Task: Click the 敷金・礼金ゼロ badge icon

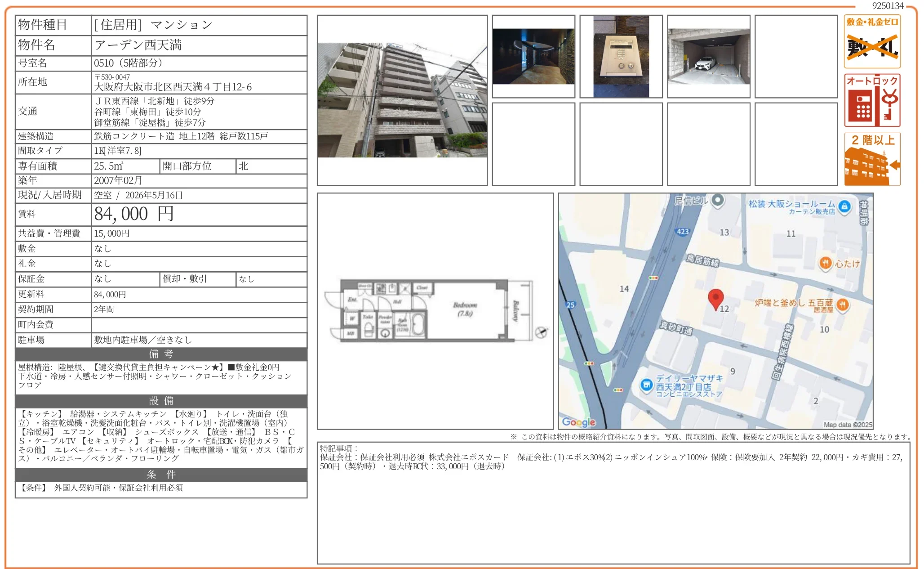Action: tap(872, 41)
